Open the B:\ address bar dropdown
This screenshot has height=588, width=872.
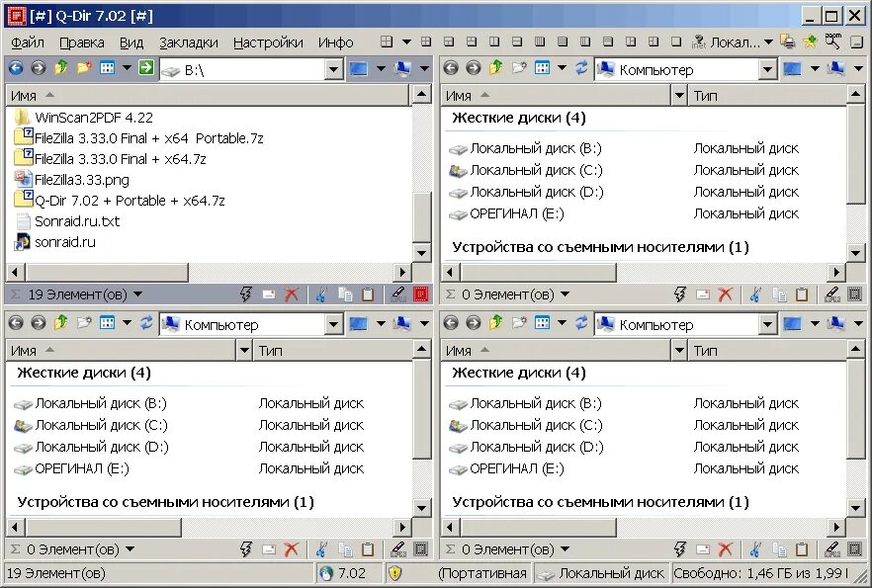point(334,69)
